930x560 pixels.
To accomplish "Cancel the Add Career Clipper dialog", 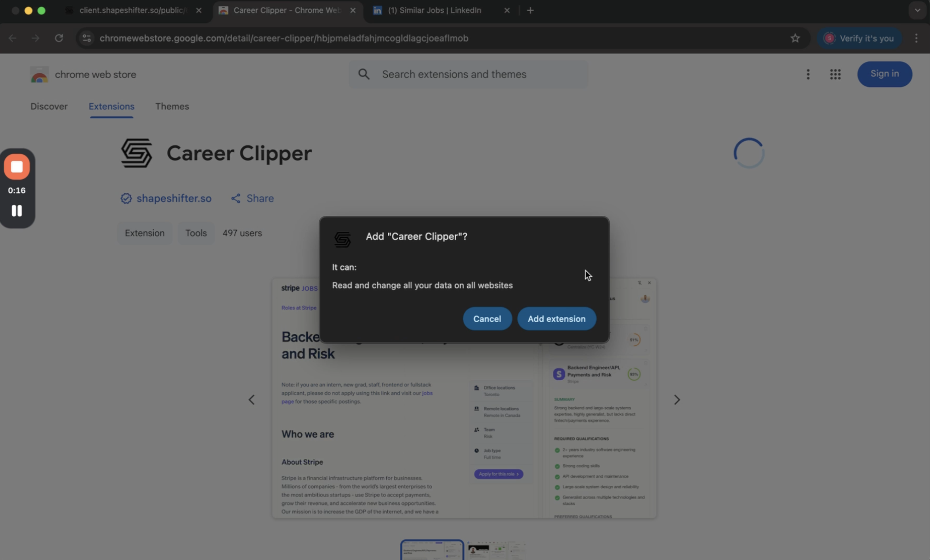I will (487, 319).
